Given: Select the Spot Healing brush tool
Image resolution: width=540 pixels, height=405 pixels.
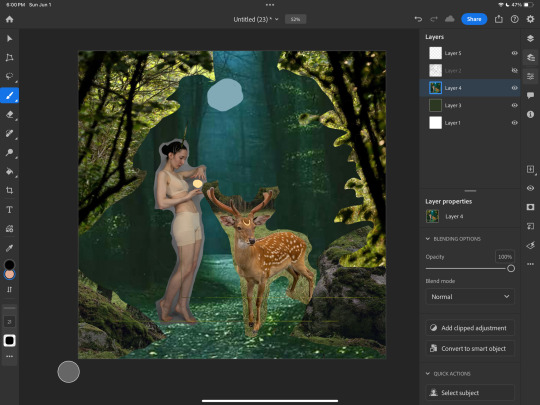Looking at the screenshot, I should [x=10, y=133].
